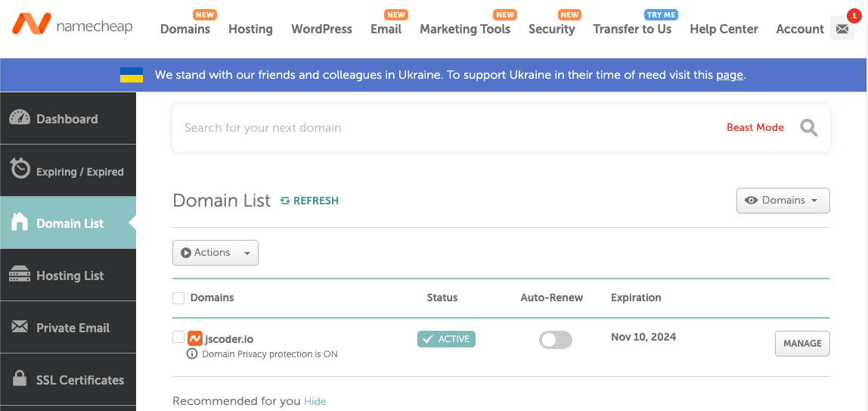This screenshot has width=868, height=411.
Task: Click the eye icon in Domains filter
Action: pos(752,201)
